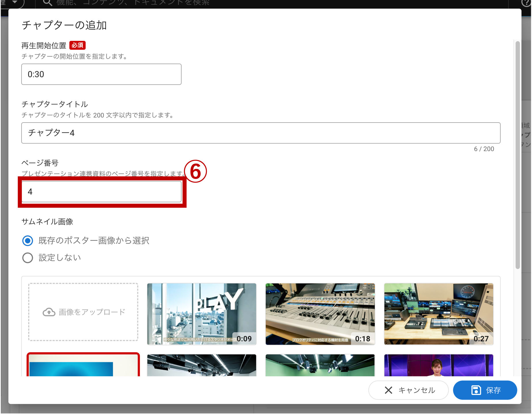Select the 設定しない radio button

click(28, 258)
